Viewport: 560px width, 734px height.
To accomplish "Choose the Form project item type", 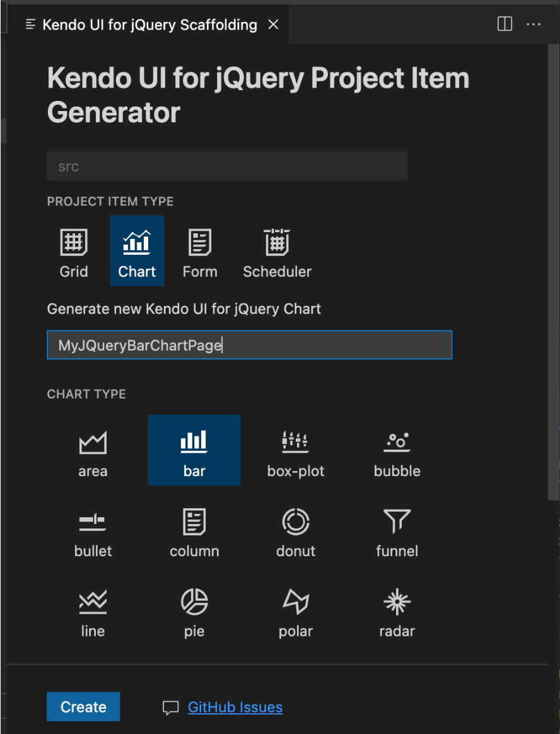I will (199, 250).
